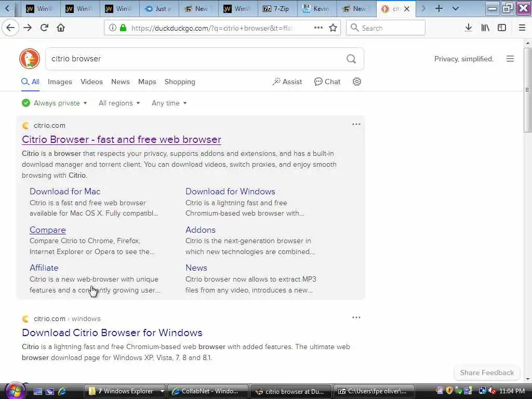Switch to the 7-Zip tab
Image resolution: width=532 pixels, height=399 pixels.
(x=277, y=9)
